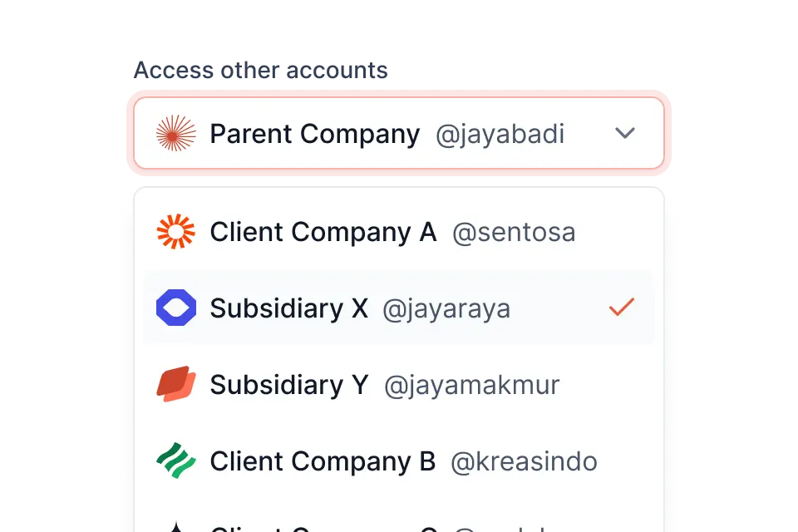798x532 pixels.
Task: Click Client Company B's green arrows icon
Action: click(x=176, y=461)
